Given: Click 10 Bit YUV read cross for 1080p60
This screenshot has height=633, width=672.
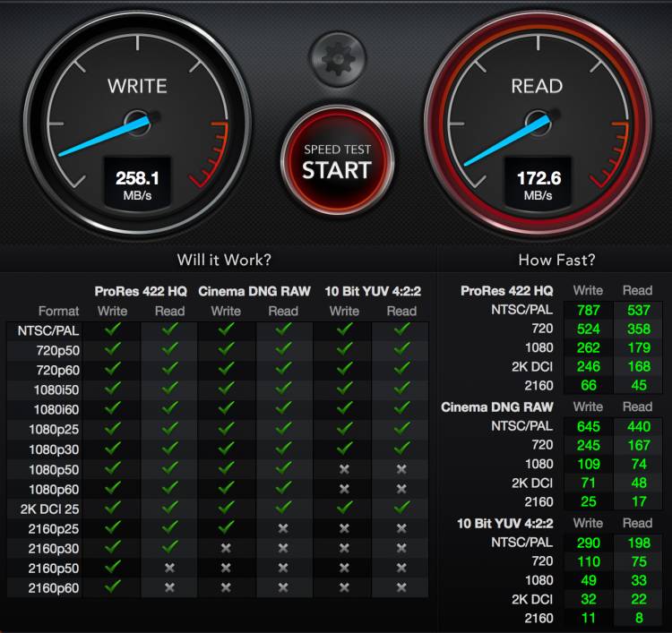Looking at the screenshot, I should 401,489.
